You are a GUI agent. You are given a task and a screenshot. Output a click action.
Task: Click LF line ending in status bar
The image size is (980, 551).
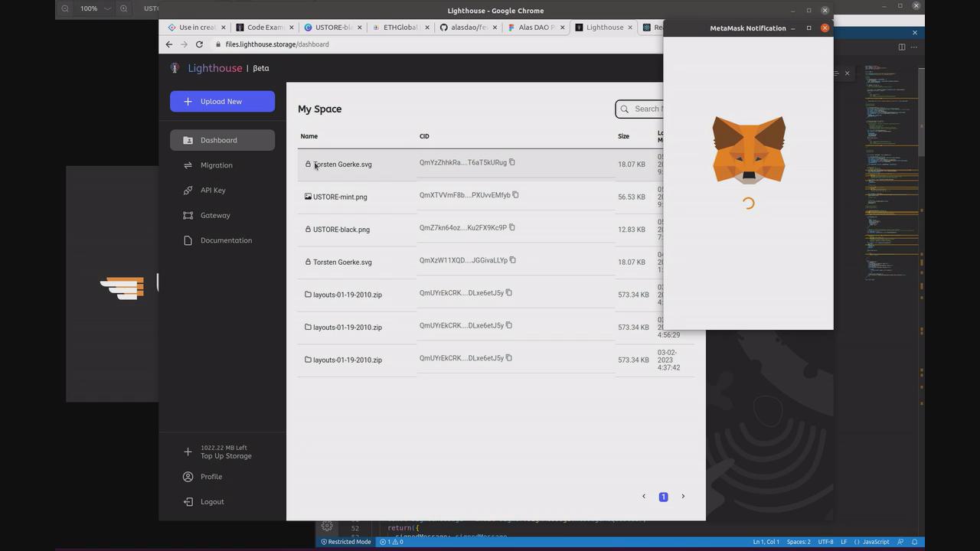[844, 542]
